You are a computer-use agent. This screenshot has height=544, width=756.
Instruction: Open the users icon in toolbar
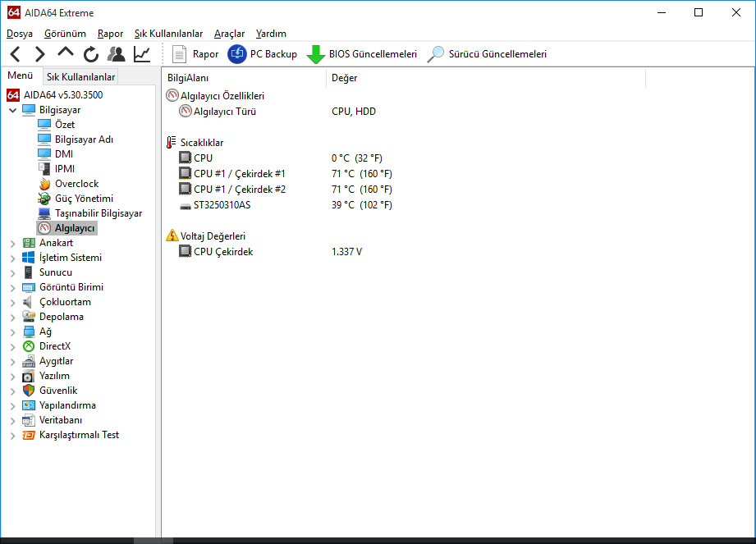click(x=117, y=54)
